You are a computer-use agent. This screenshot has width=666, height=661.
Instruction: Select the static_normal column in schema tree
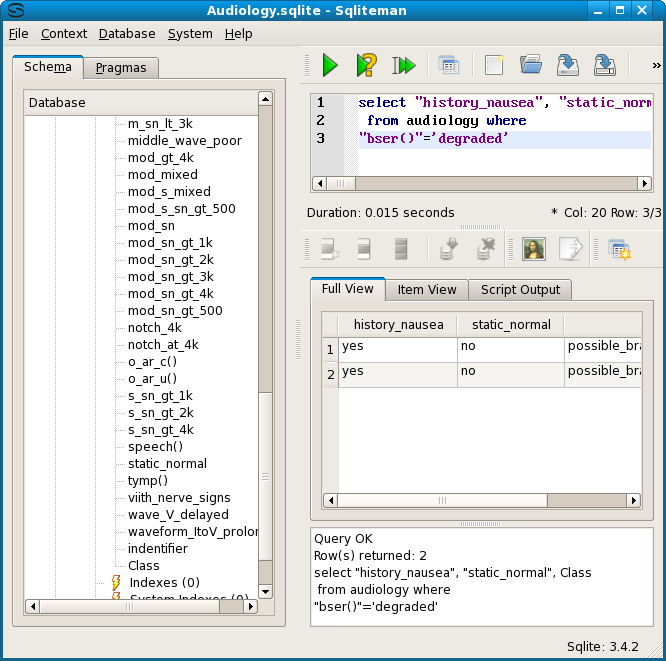167,463
